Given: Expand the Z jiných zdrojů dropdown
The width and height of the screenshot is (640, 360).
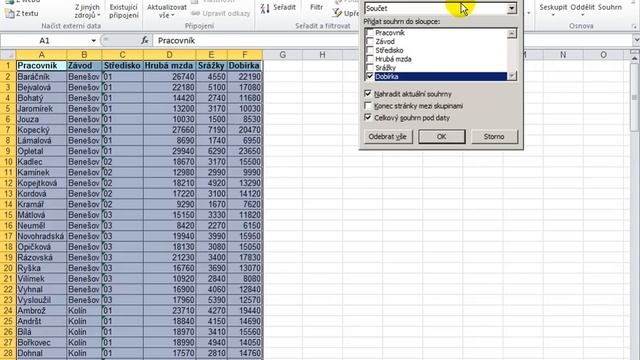Looking at the screenshot, I should (x=98, y=15).
